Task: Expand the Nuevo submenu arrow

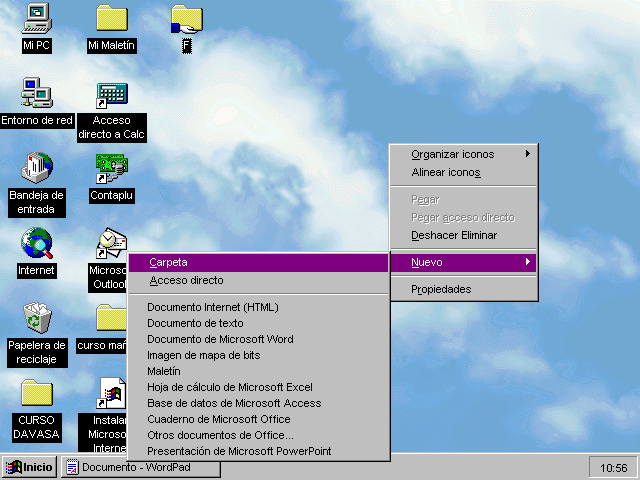Action: 528,262
